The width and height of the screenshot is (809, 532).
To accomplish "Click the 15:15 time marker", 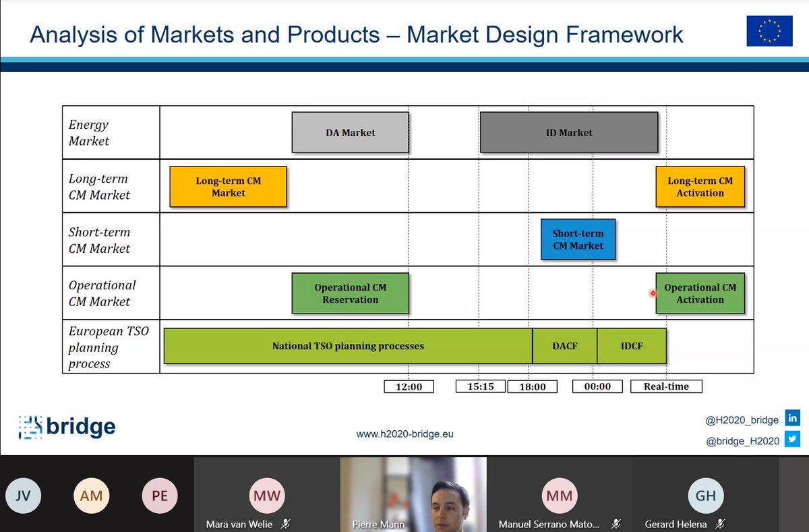I will pos(480,386).
